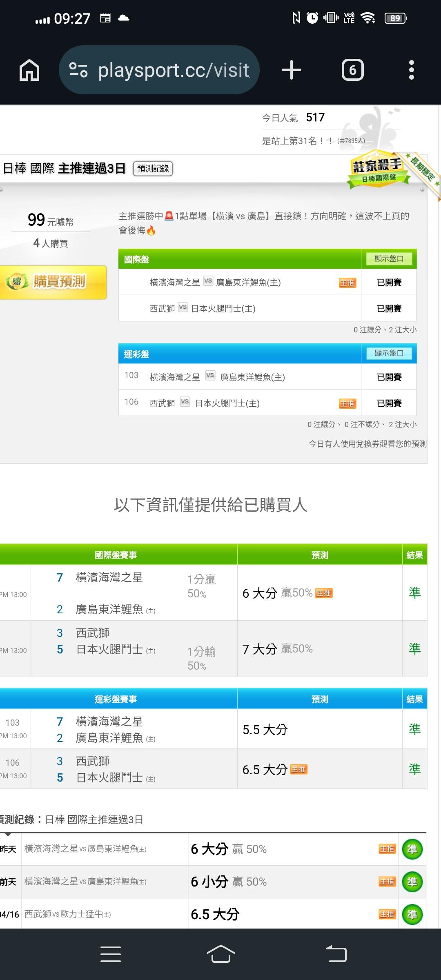Tap 主推 badge next to 6 大分 贏50%
441x980 pixels.
click(324, 593)
